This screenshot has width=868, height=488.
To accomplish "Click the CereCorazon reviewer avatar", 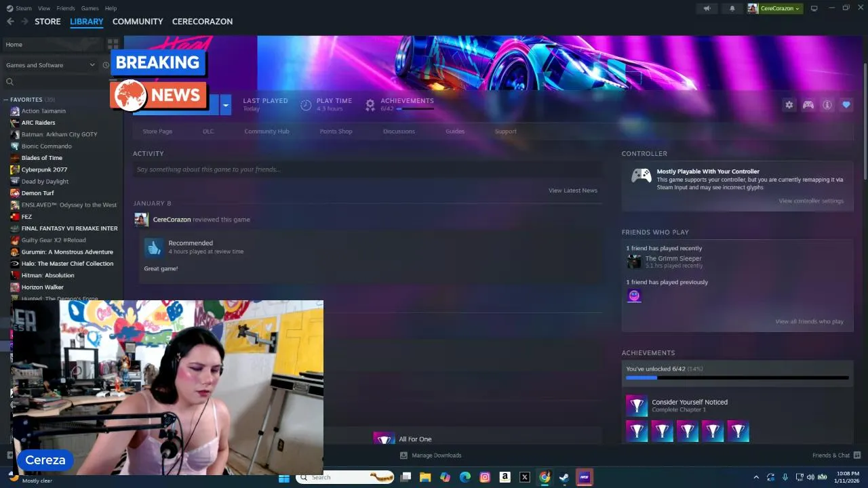I will (141, 220).
